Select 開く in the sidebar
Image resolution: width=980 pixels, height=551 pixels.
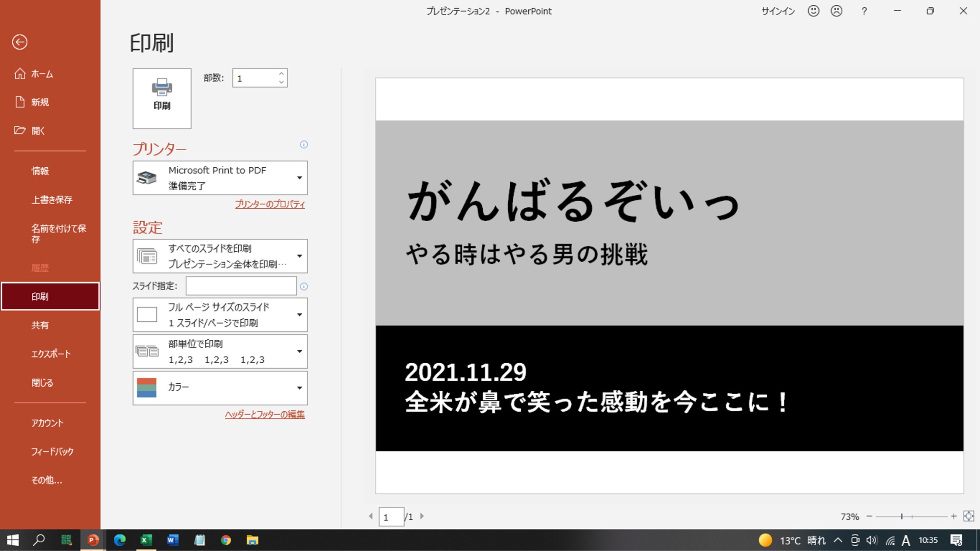point(50,131)
